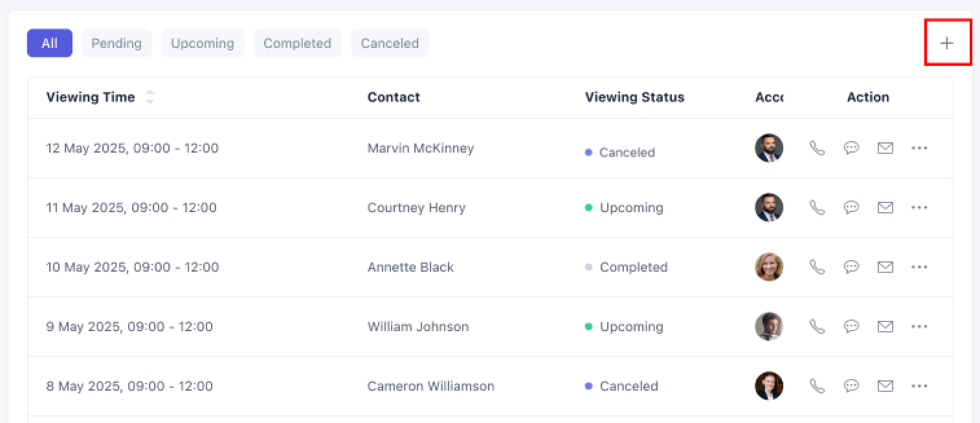Open William Johnson's account avatar
Viewport: 980px width, 423px height.
(x=769, y=327)
